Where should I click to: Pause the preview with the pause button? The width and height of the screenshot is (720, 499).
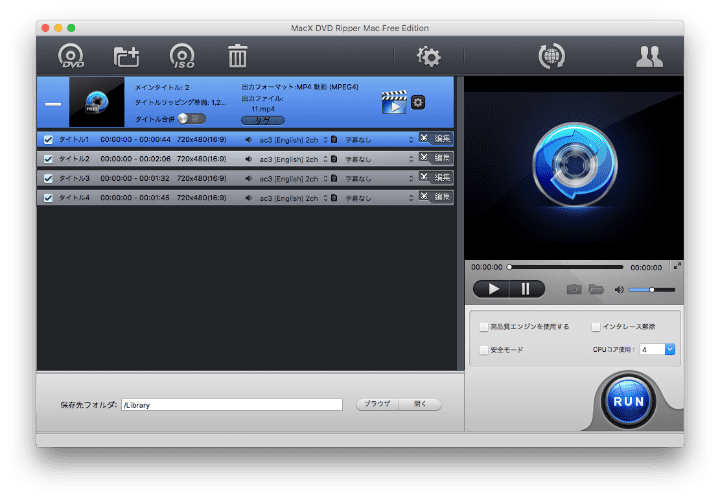point(527,289)
